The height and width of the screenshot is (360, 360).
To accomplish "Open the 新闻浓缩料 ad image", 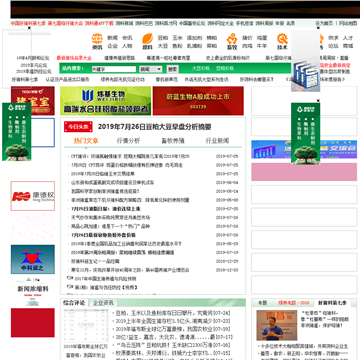I will 33,292.
